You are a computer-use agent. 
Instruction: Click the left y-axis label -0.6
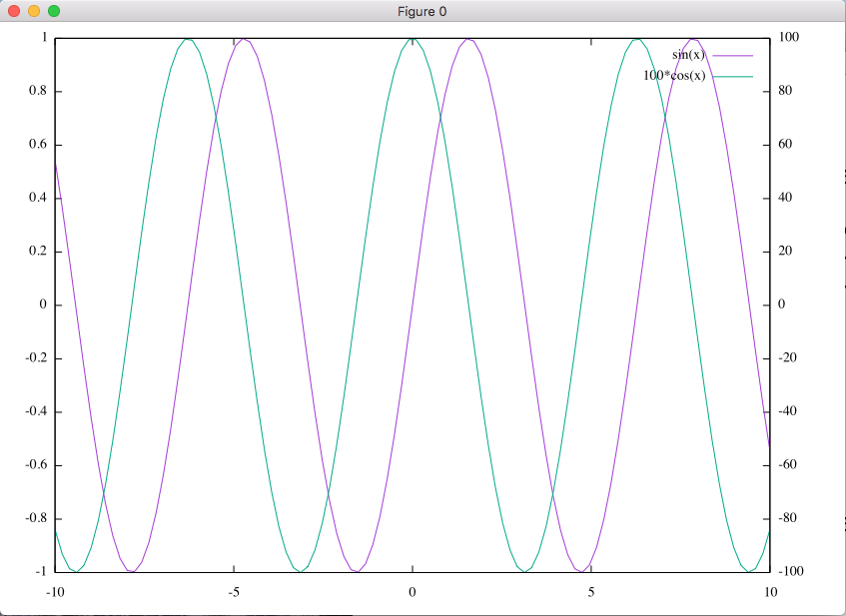(35, 465)
